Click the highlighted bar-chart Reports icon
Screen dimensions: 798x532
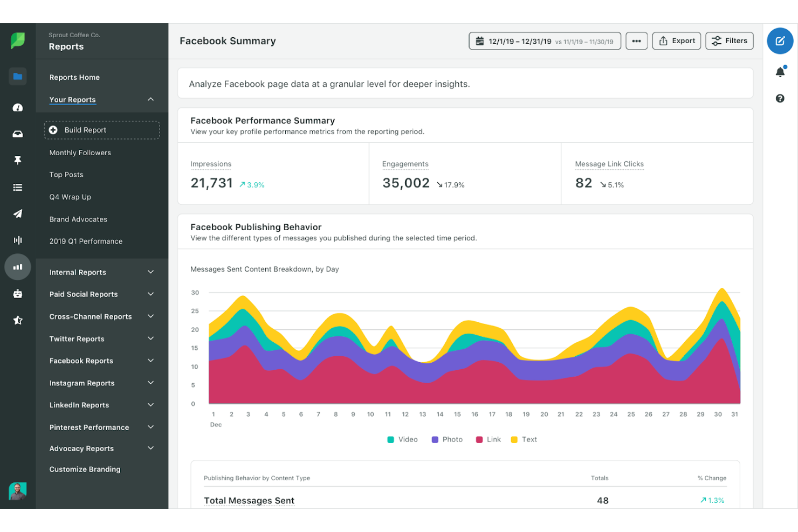(x=18, y=266)
